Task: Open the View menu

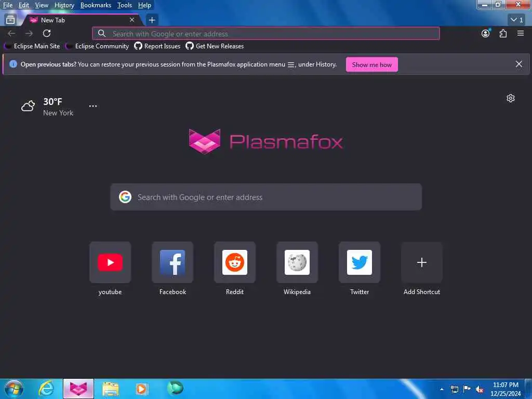Action: [42, 5]
